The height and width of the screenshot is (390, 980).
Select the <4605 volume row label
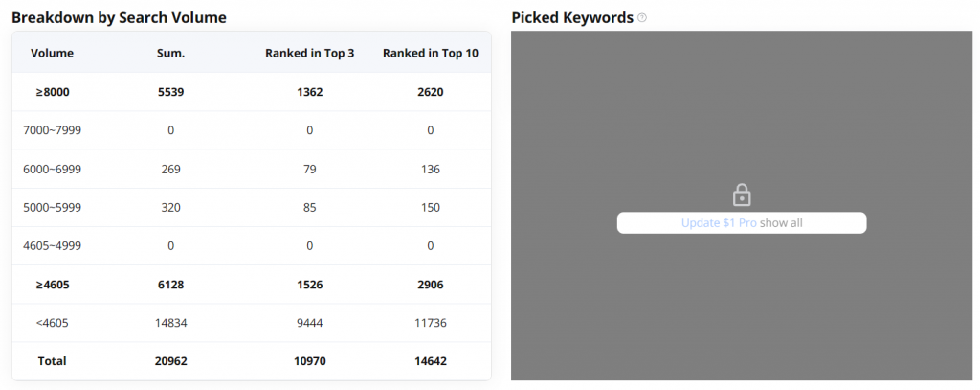click(52, 323)
